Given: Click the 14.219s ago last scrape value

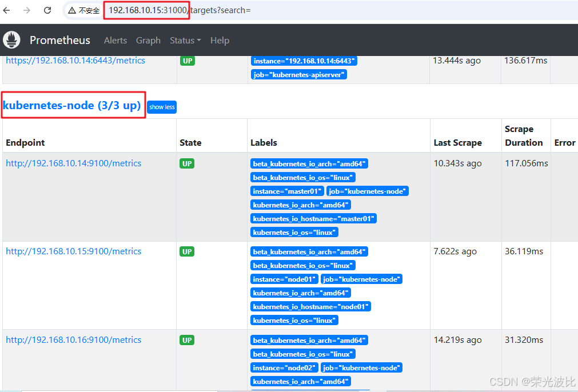Looking at the screenshot, I should coord(457,339).
